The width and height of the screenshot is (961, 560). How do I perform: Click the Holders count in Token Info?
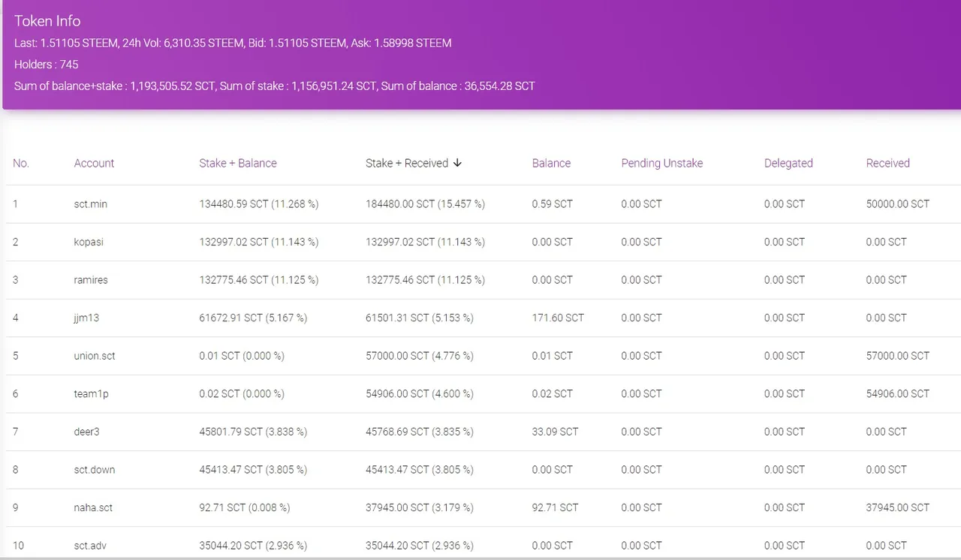47,65
